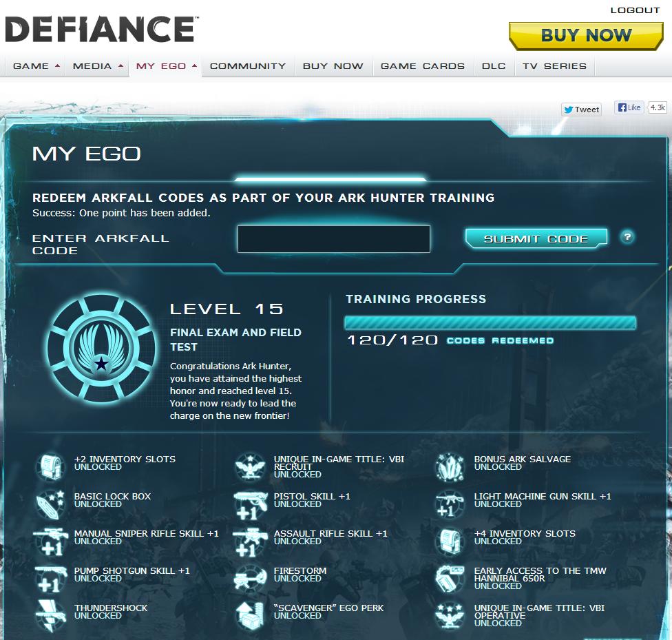
Task: Click the 4.3k like count
Action: (x=658, y=107)
